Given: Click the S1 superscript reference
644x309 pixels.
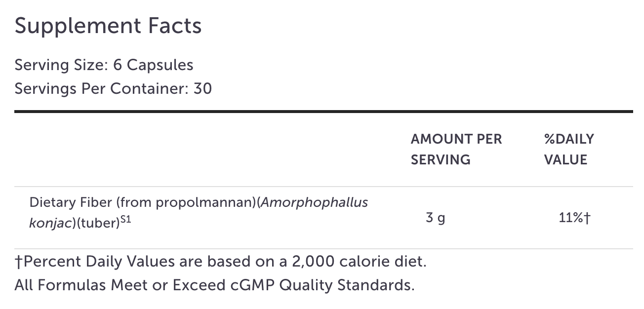Looking at the screenshot, I should click(125, 220).
